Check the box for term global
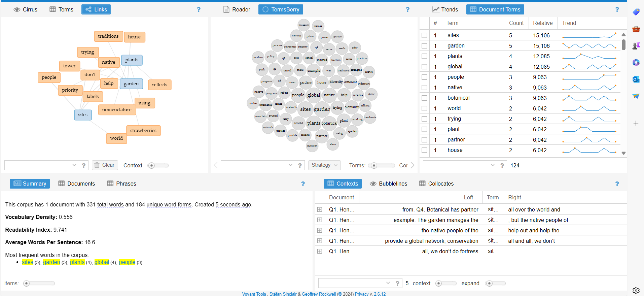Viewport: 644px width, 296px height. [x=425, y=67]
